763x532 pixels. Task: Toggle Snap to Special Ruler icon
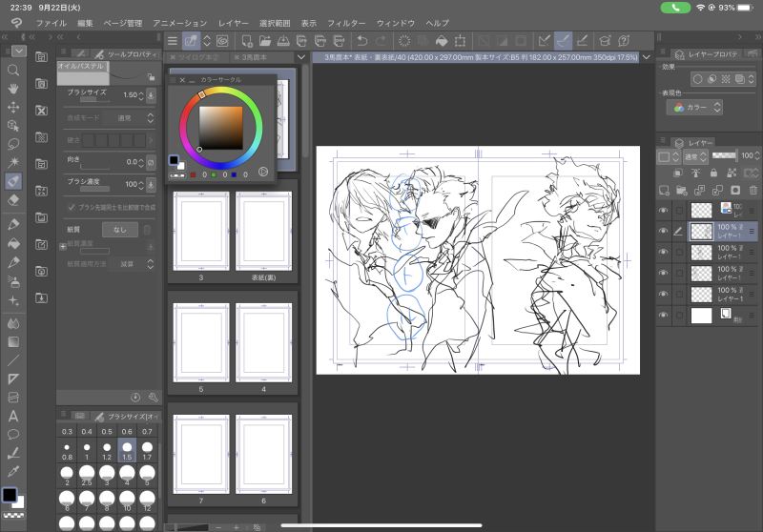click(x=563, y=41)
